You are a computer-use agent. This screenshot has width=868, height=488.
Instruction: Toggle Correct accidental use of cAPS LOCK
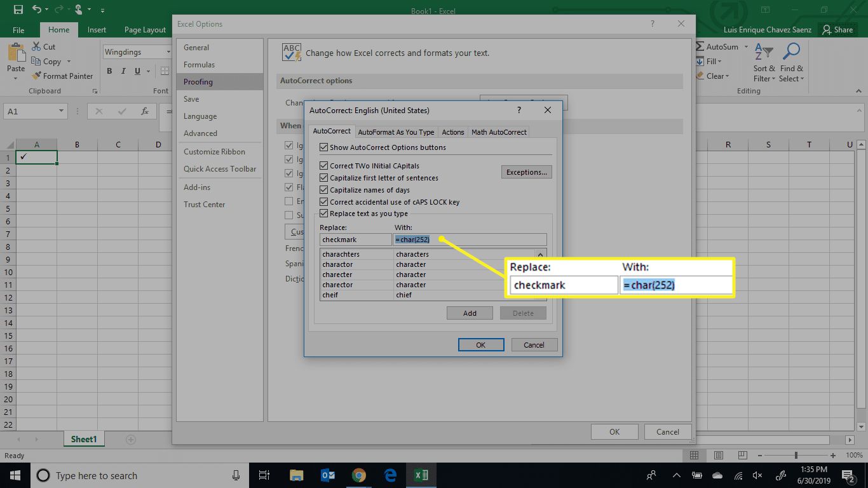pos(324,202)
